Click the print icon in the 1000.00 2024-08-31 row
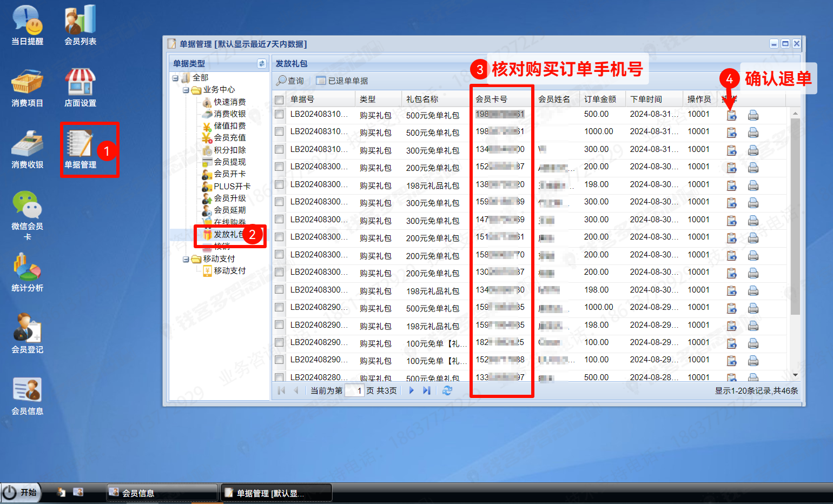Image resolution: width=833 pixels, height=504 pixels. coord(753,132)
